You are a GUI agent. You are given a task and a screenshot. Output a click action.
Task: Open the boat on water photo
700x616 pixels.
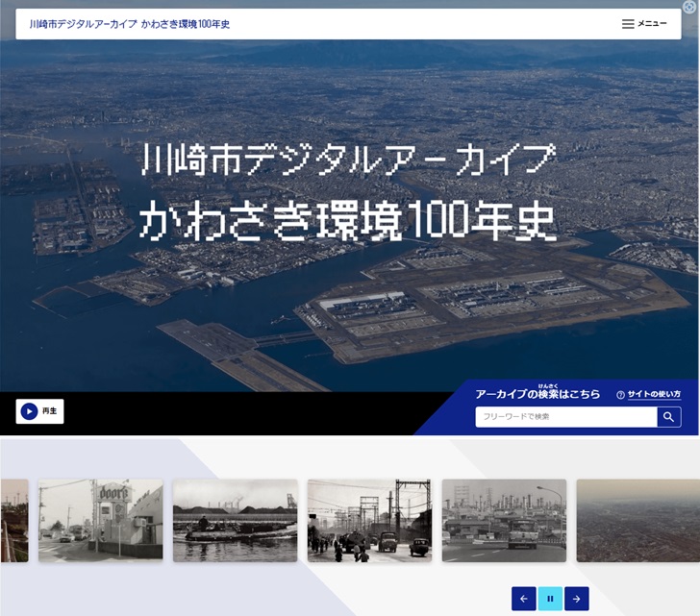coord(235,520)
